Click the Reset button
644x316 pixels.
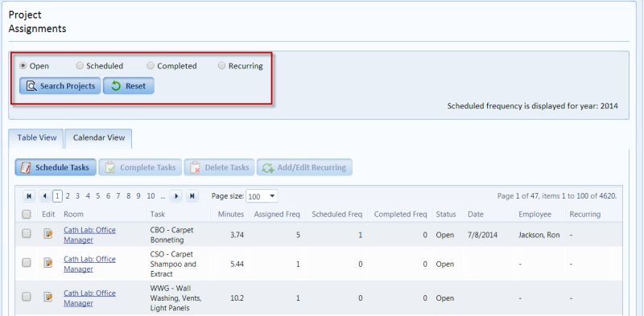point(129,86)
